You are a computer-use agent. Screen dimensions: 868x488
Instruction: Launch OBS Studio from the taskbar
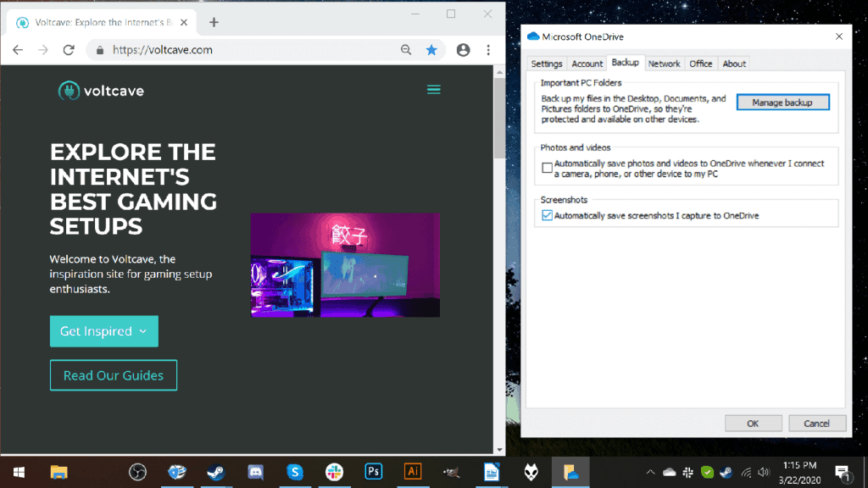tap(137, 472)
